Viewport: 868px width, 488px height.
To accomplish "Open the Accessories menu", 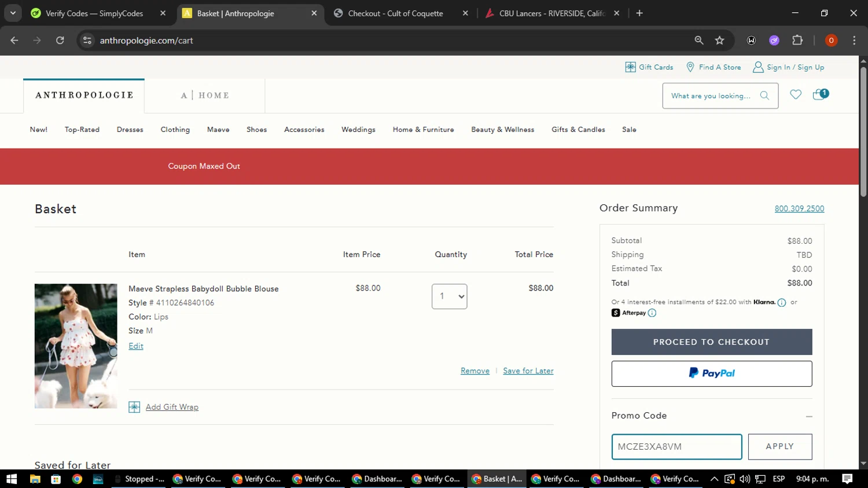I will [304, 130].
